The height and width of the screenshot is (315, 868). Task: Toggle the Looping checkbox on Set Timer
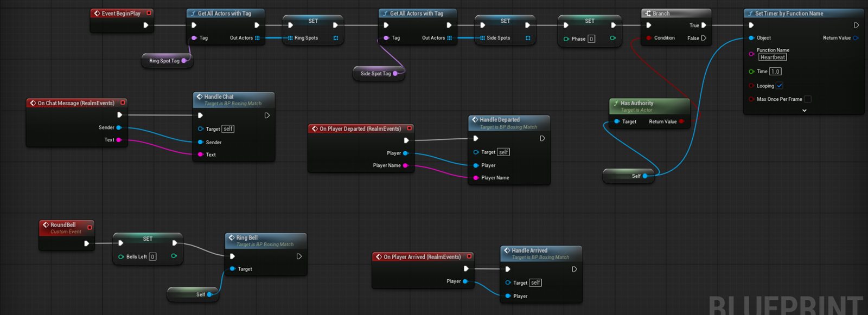779,86
